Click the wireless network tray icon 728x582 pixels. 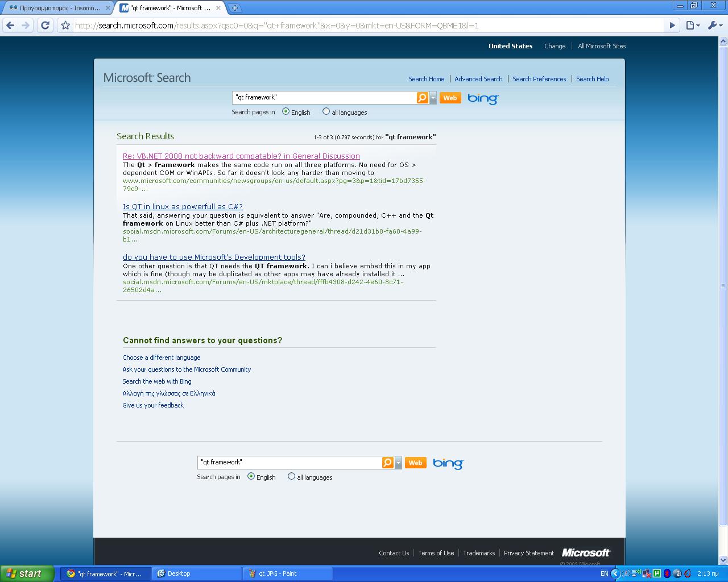(636, 573)
